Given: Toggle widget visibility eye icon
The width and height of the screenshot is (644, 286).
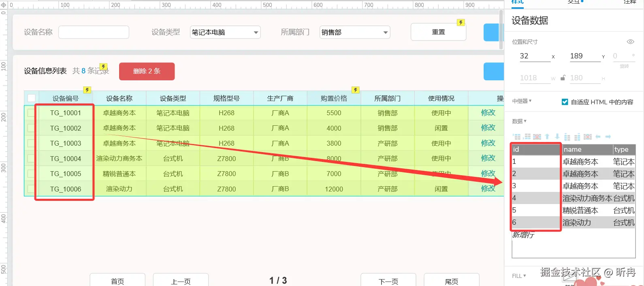Looking at the screenshot, I should pos(630,42).
